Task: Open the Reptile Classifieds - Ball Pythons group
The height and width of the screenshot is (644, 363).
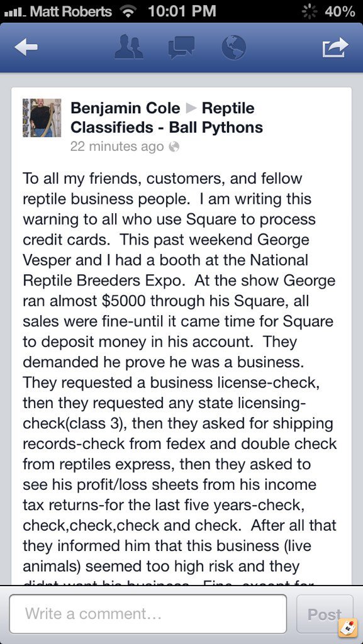Action: tap(166, 118)
